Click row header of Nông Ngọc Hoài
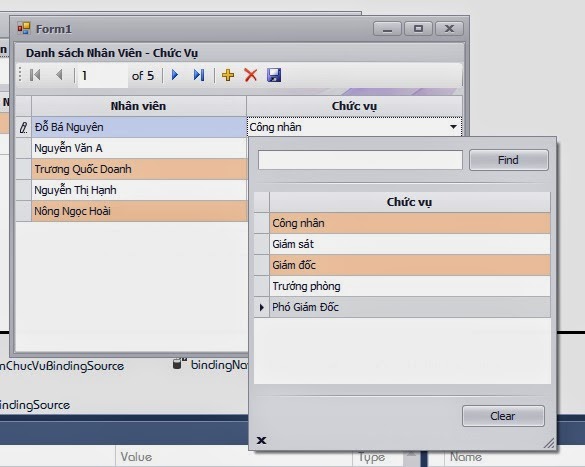This screenshot has width=585, height=467. [x=24, y=211]
